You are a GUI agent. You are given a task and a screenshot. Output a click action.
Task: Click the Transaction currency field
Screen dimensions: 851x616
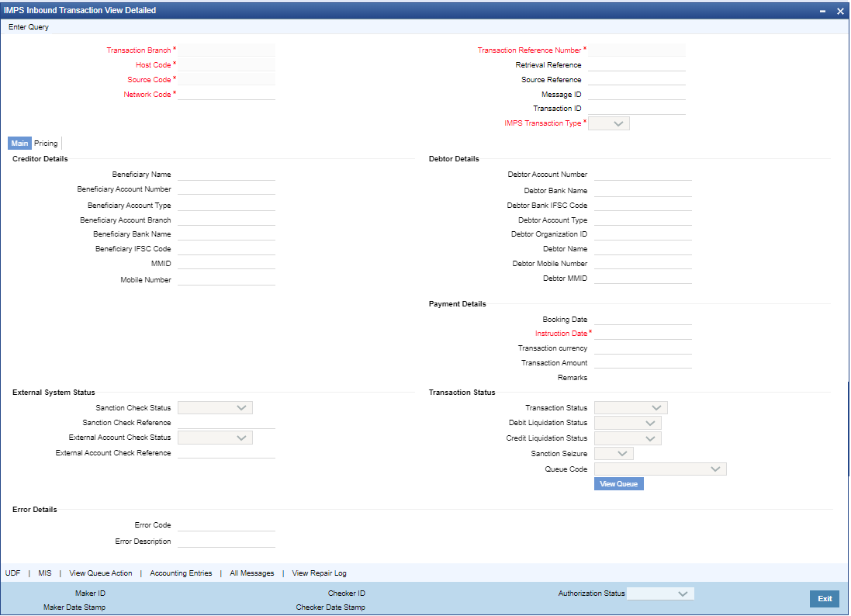[643, 348]
